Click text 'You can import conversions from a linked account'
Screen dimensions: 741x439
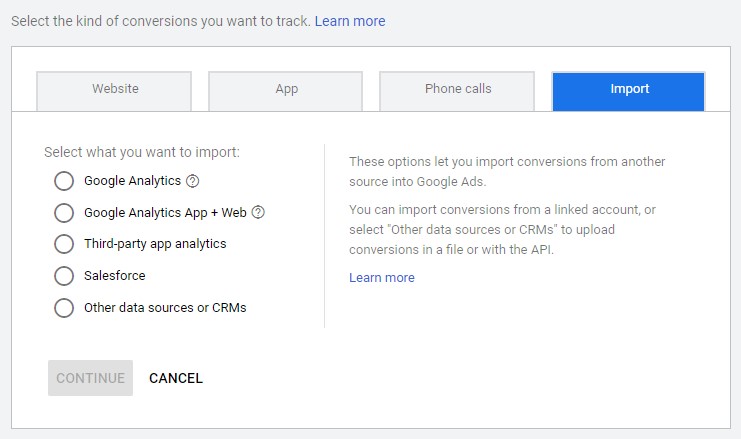coord(495,209)
